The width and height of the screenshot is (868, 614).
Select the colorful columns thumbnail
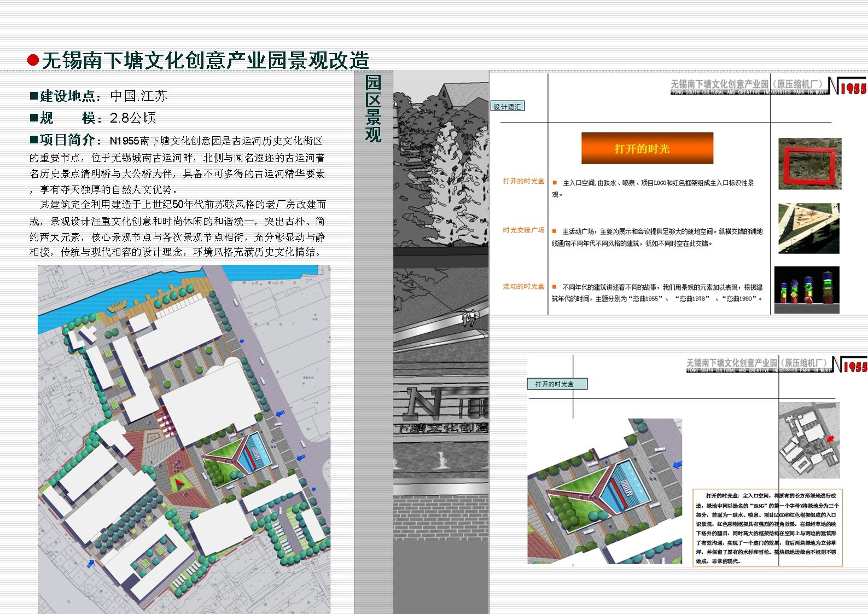[806, 290]
